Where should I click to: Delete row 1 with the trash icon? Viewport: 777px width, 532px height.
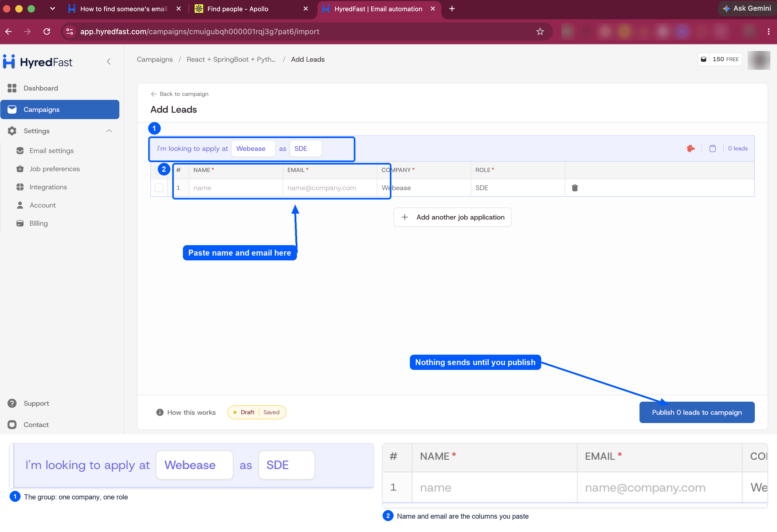[x=575, y=187]
